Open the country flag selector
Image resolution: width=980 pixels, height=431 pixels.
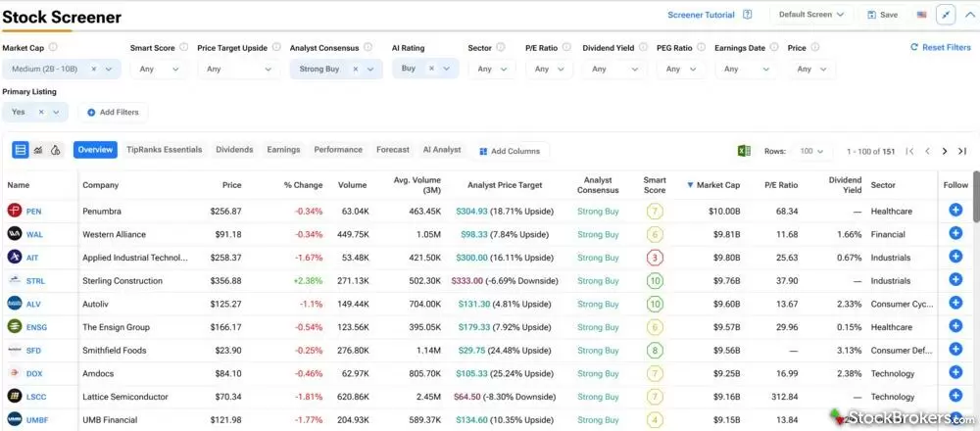pyautogui.click(x=921, y=15)
